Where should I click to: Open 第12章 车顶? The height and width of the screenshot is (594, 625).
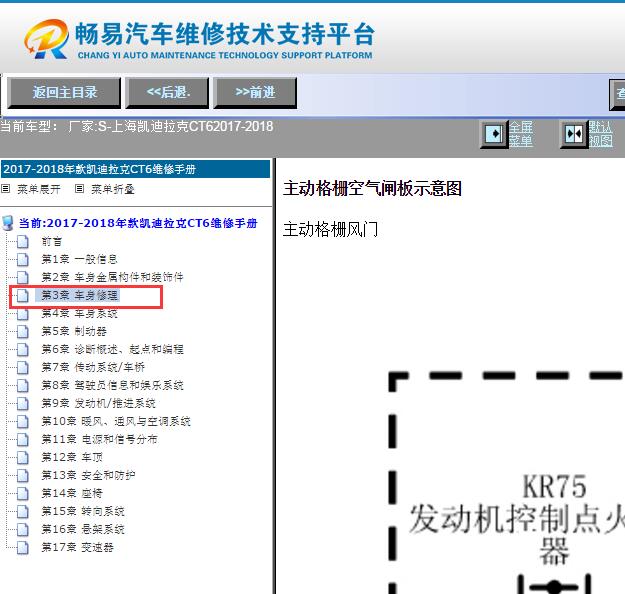click(x=72, y=457)
